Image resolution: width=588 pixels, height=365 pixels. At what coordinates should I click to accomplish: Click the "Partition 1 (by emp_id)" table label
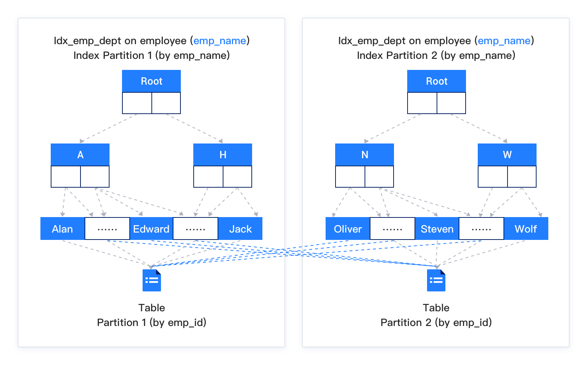151,323
